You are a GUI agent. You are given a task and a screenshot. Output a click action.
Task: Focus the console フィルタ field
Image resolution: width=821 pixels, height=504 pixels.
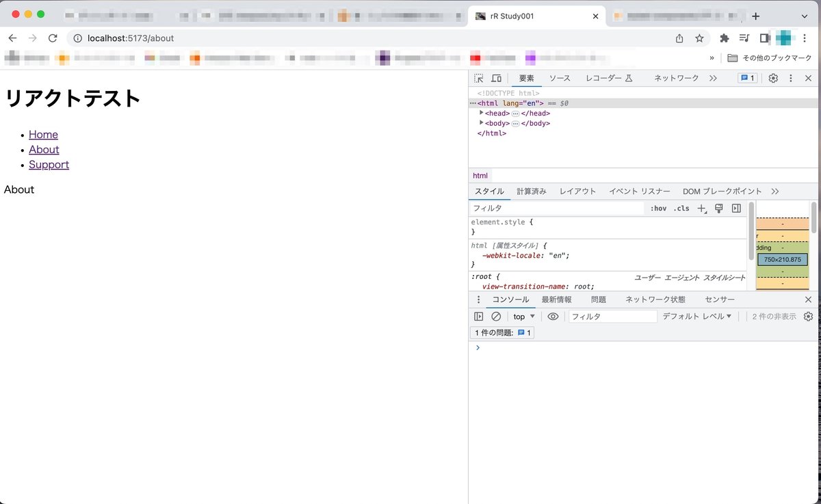pyautogui.click(x=612, y=317)
